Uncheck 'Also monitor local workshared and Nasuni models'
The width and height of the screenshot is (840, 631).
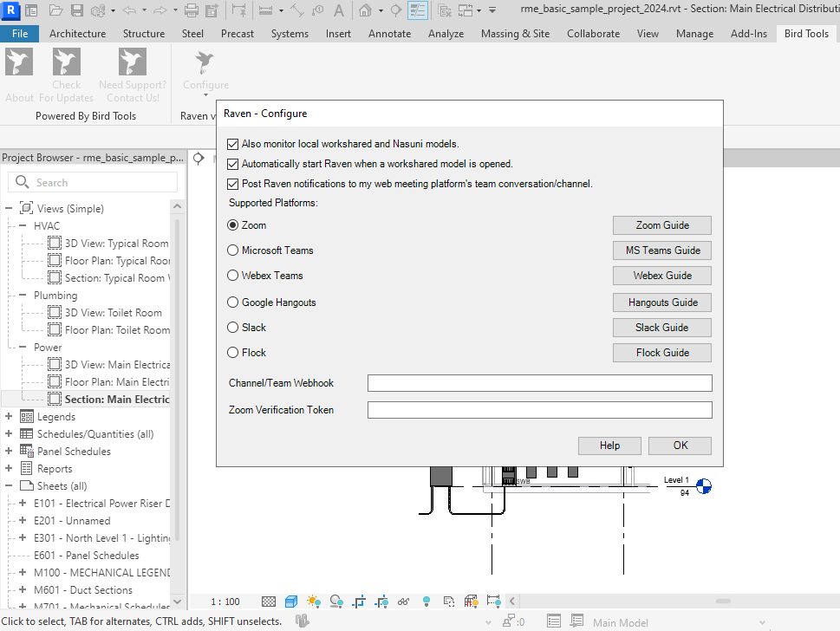(232, 144)
